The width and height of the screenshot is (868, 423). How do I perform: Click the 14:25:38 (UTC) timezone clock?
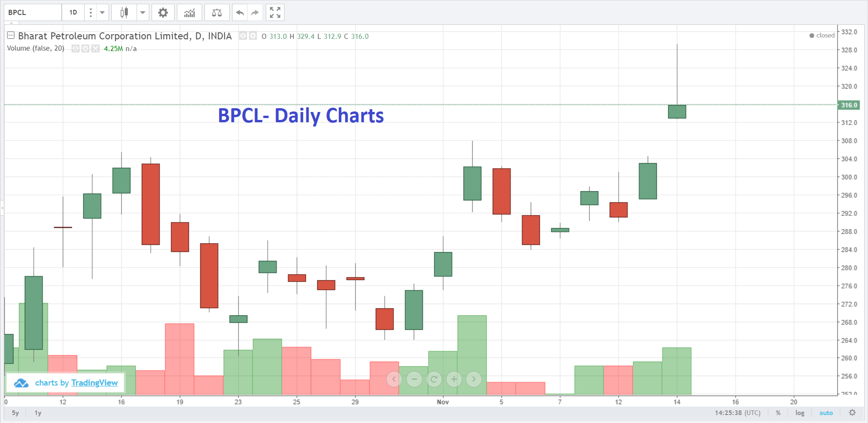click(737, 413)
